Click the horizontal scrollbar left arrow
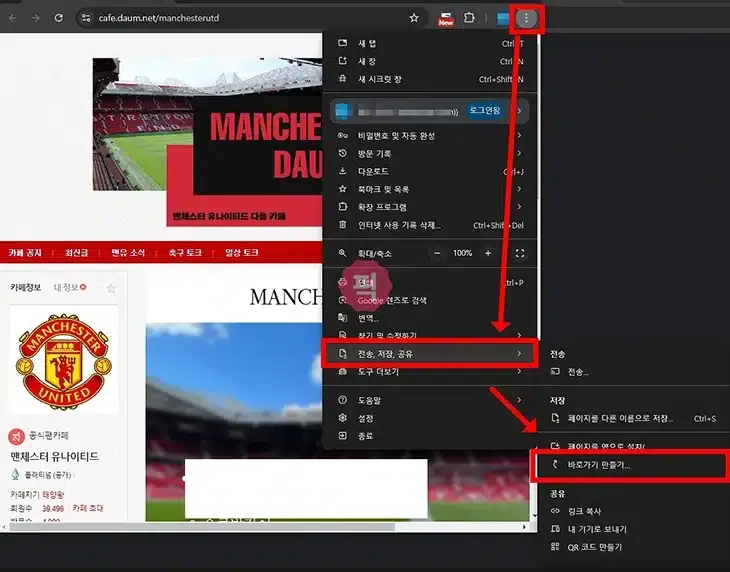The height and width of the screenshot is (572, 730). tap(4, 527)
